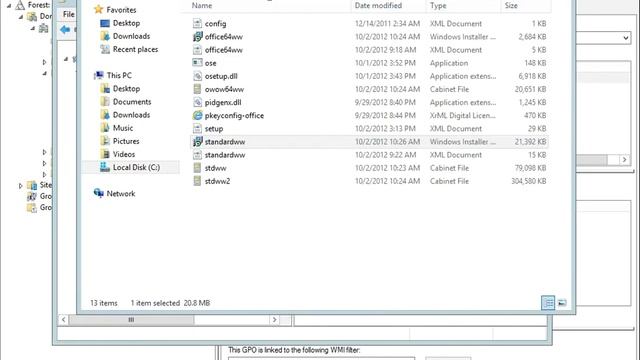
Task: Open Downloads under Favorites
Action: click(131, 36)
